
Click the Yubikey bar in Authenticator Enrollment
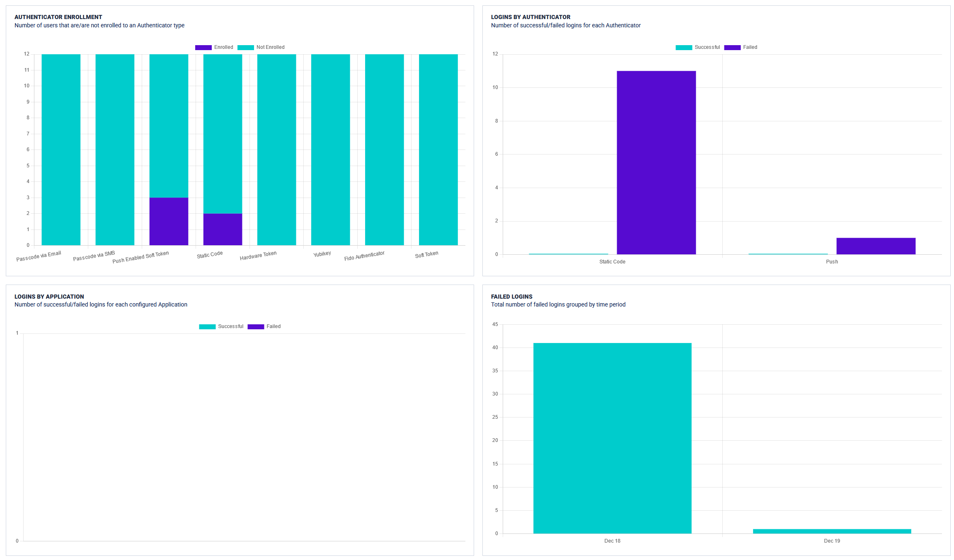pyautogui.click(x=330, y=149)
